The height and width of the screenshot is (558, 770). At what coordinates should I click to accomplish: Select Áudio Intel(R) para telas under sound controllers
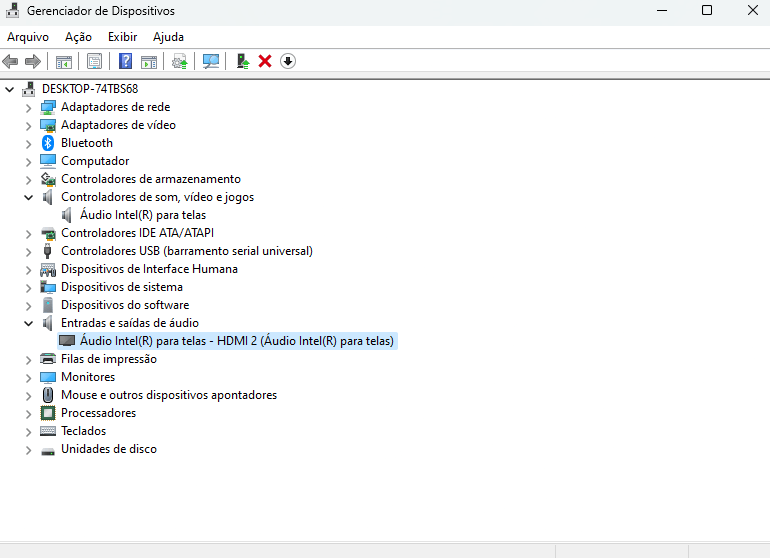(143, 215)
